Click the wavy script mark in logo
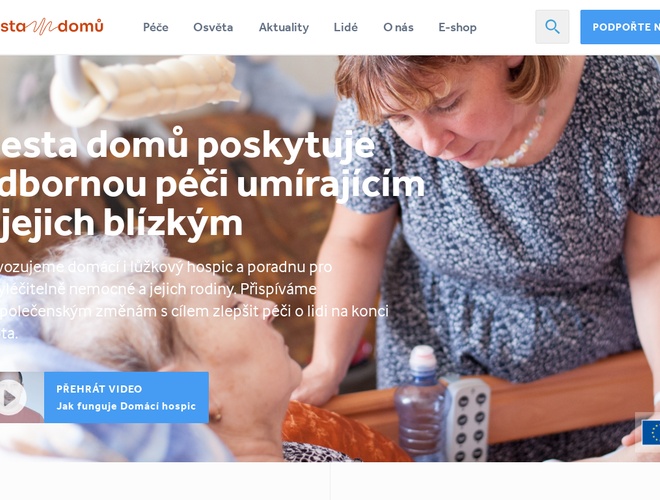The height and width of the screenshot is (500, 660). 42,27
